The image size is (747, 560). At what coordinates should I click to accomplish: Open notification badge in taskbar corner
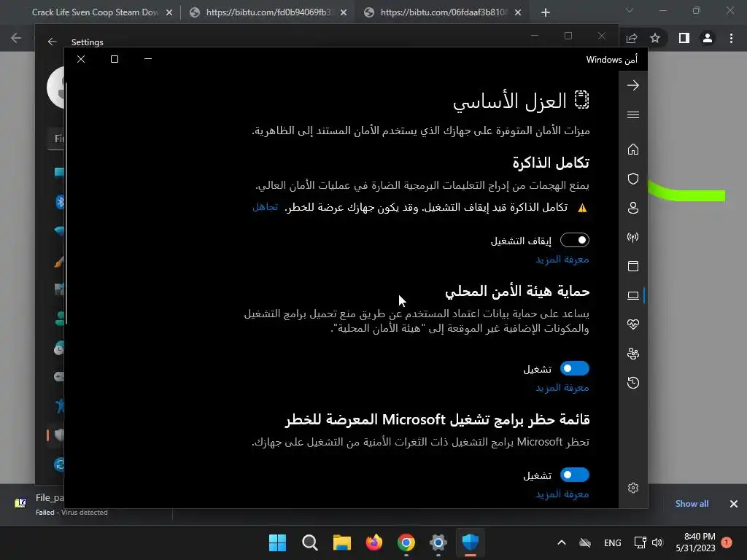tap(727, 542)
